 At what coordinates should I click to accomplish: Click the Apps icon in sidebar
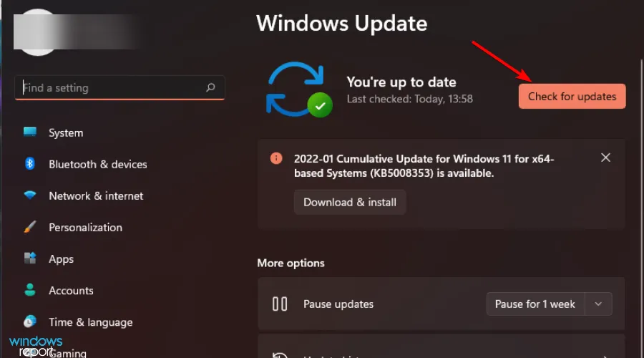pyautogui.click(x=30, y=258)
